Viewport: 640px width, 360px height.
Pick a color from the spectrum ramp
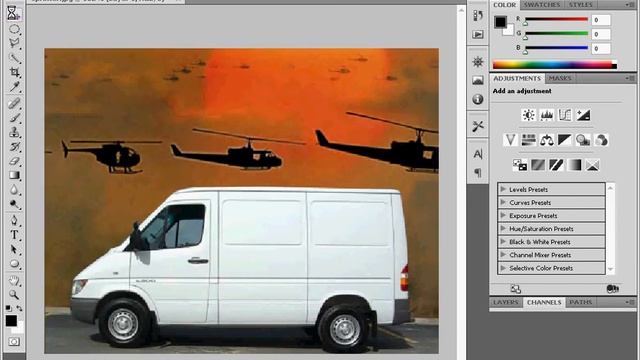click(555, 64)
